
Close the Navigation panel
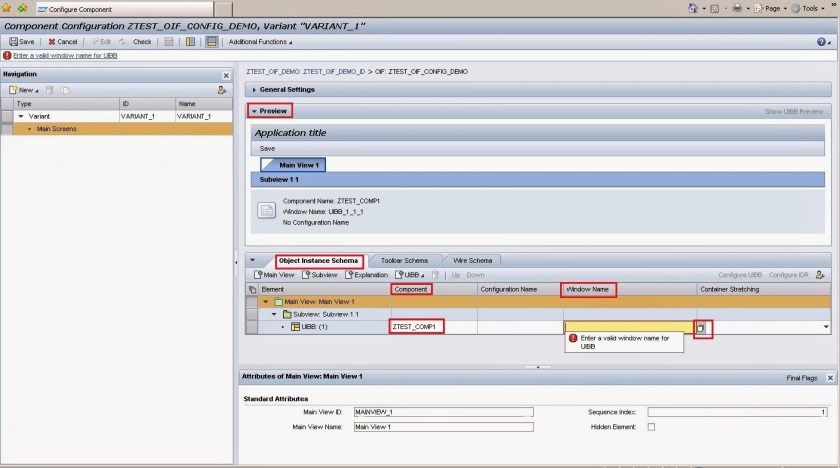pos(225,75)
